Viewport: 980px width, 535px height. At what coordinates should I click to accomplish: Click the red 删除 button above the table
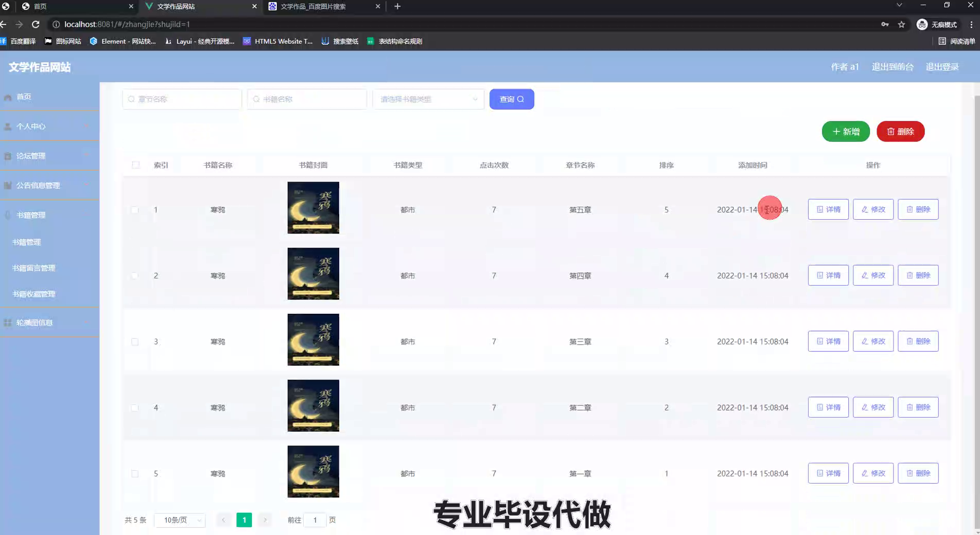pos(901,131)
